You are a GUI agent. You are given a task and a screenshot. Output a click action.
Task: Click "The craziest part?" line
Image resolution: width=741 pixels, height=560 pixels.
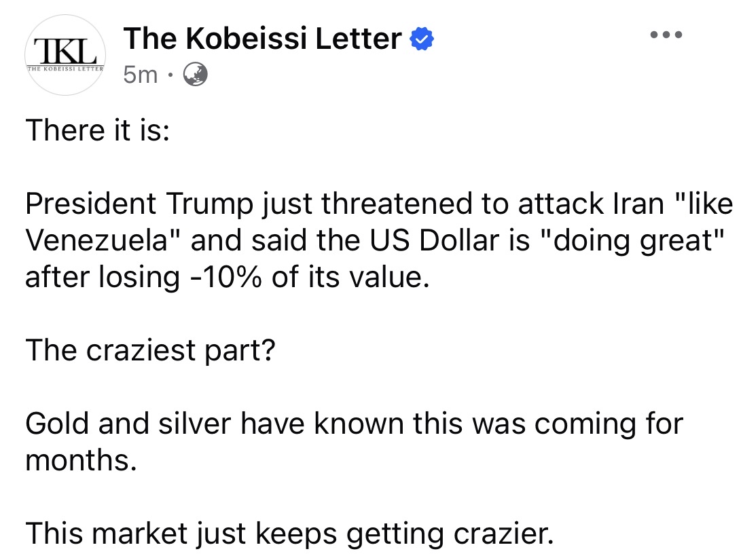coord(149,350)
